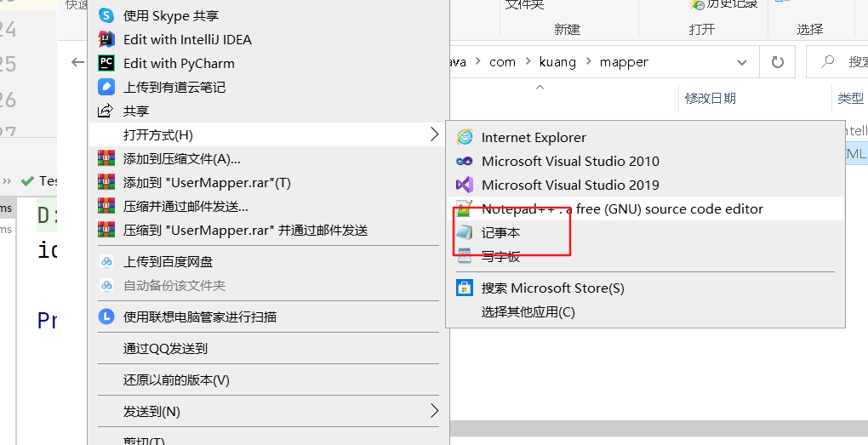Click the Visual Studio 2019 icon

tap(465, 185)
